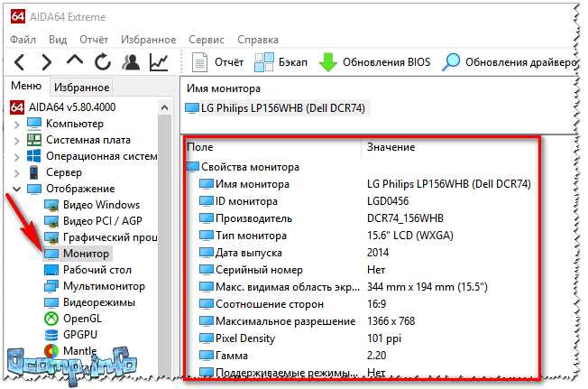
Task: Open the Сервис menu
Action: pyautogui.click(x=207, y=40)
